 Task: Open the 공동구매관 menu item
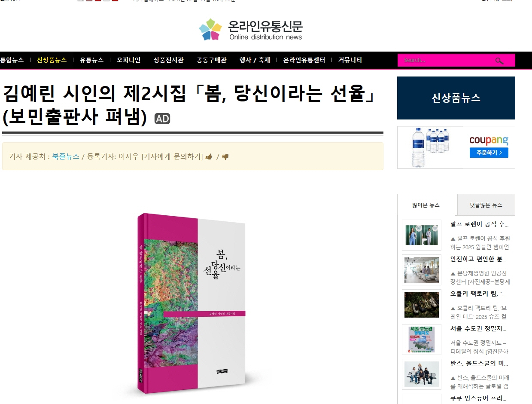pos(211,60)
